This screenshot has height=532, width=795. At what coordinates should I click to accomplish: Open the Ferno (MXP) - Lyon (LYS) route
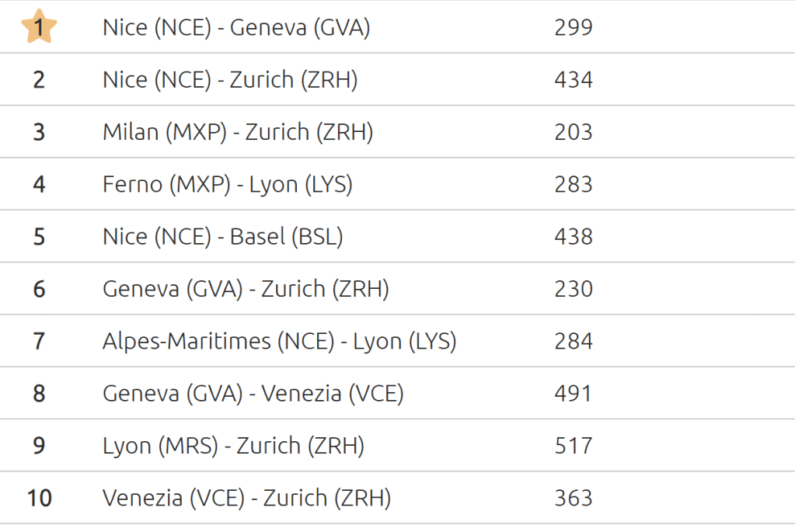[x=228, y=184]
